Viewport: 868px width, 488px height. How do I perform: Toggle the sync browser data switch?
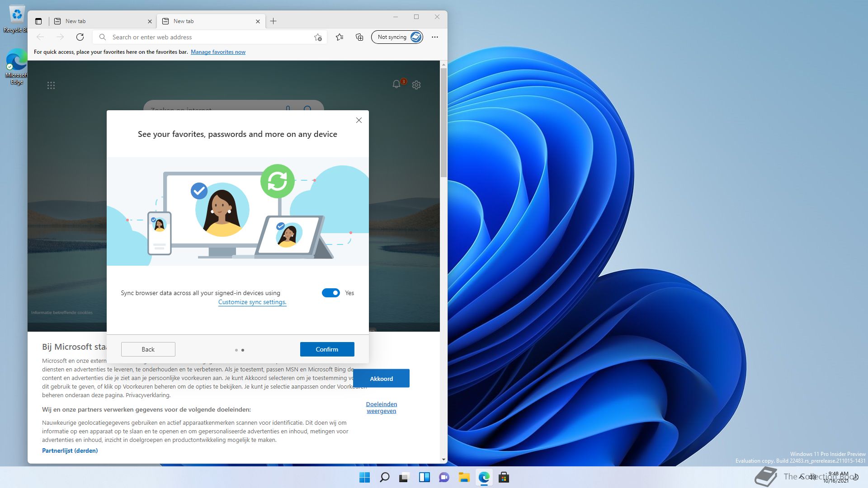point(331,293)
